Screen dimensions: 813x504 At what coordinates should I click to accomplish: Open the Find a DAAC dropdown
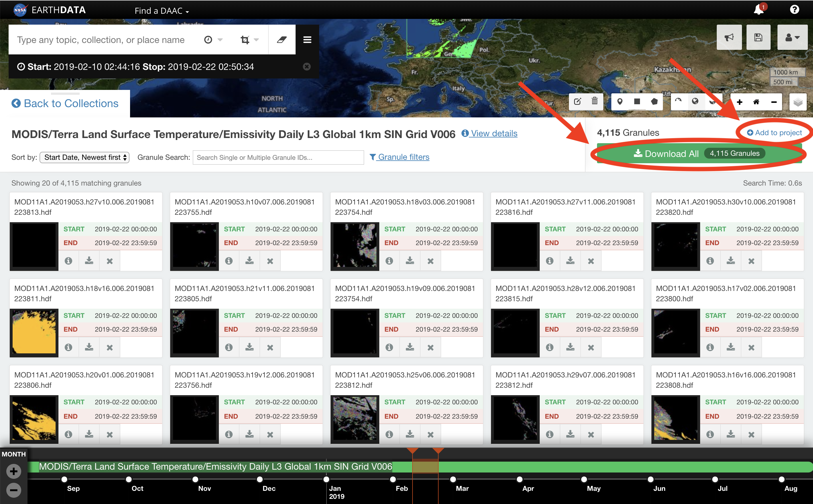[162, 11]
